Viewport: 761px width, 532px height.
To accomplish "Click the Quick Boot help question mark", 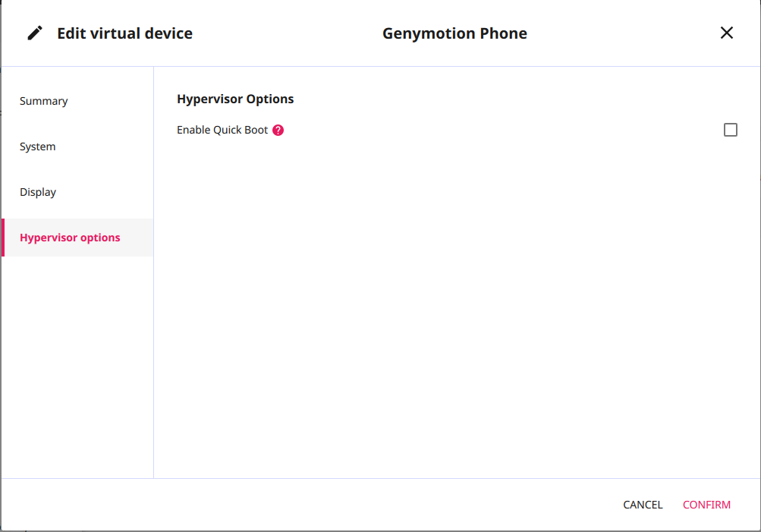I will coord(278,130).
